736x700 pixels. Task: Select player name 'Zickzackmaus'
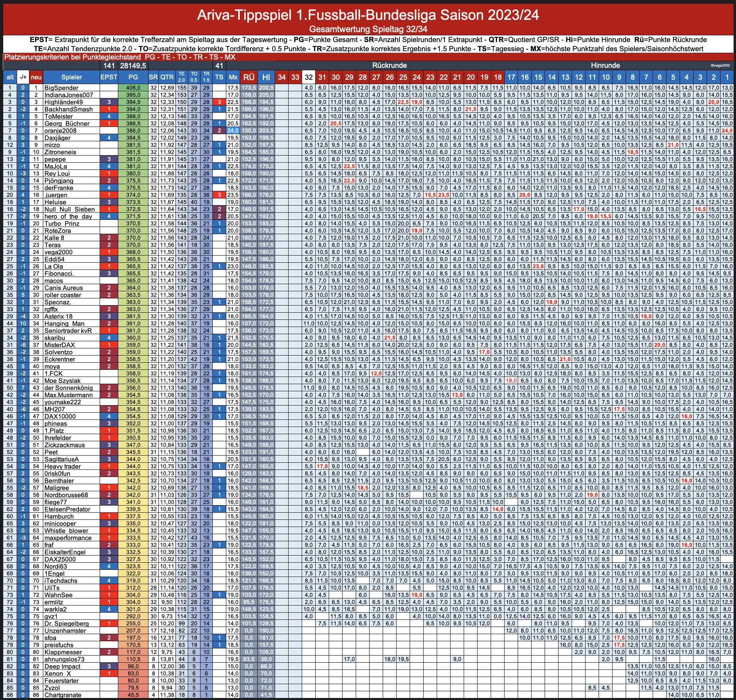(65, 445)
